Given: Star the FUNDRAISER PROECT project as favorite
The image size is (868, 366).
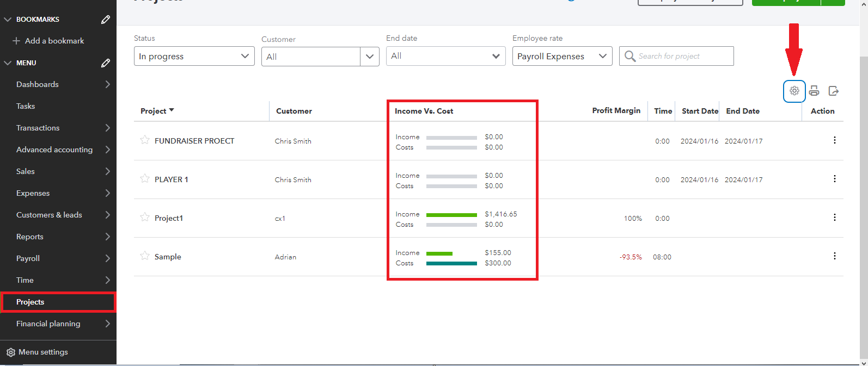Looking at the screenshot, I should pyautogui.click(x=145, y=140).
